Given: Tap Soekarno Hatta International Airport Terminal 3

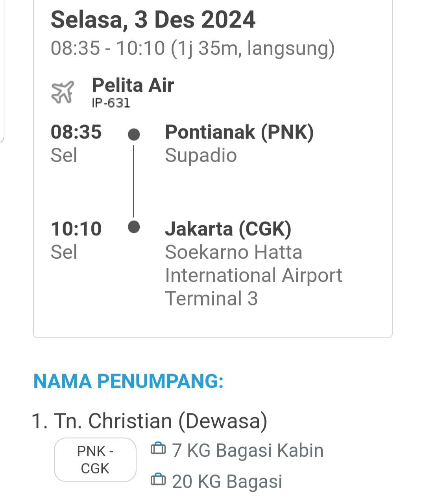Looking at the screenshot, I should [x=253, y=275].
